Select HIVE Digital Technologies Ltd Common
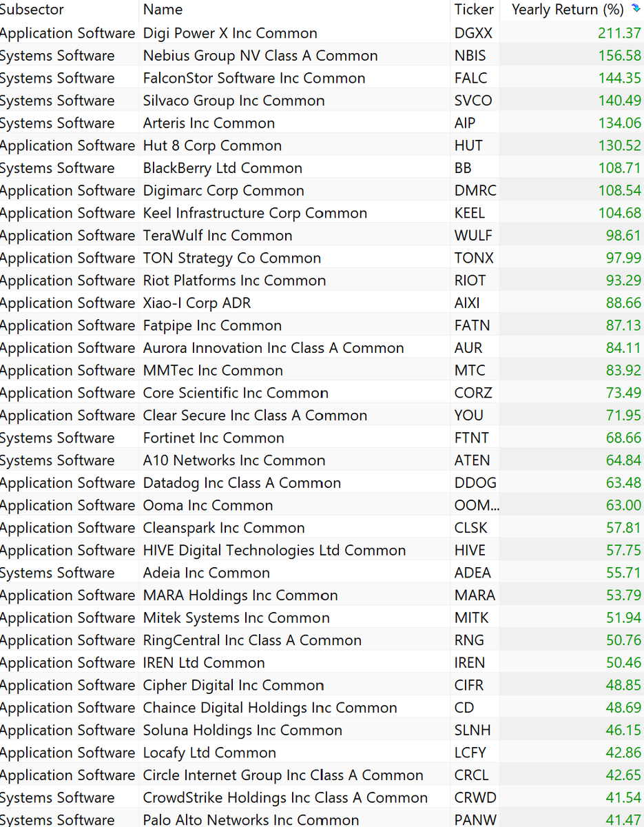644x827 pixels. coord(274,550)
